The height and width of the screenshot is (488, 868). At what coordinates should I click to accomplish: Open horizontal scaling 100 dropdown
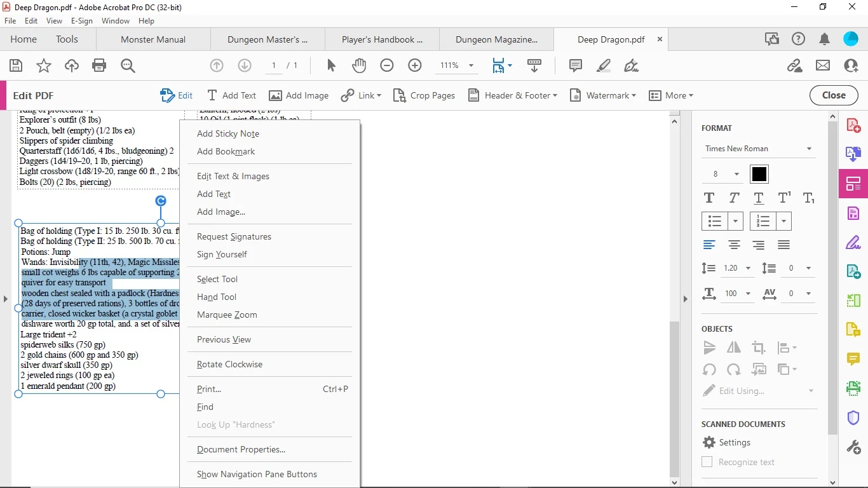click(x=737, y=294)
